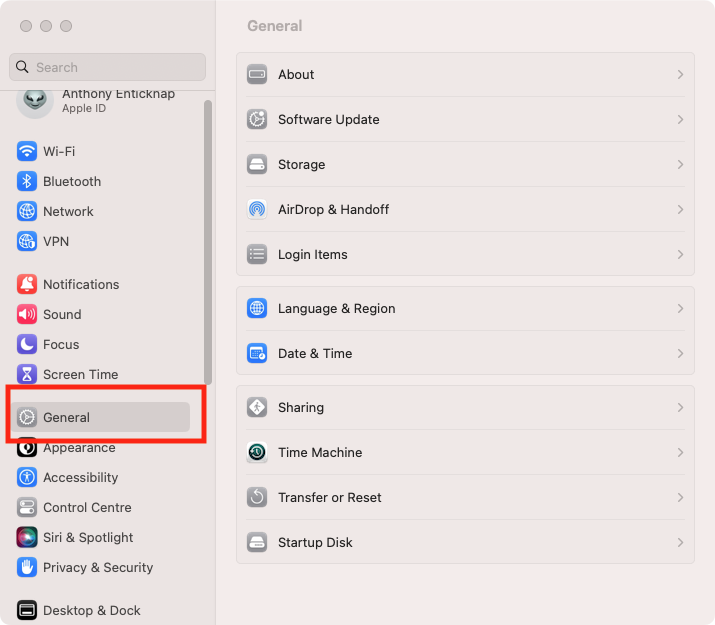Viewport: 715px width, 625px height.
Task: Click the Privacy & Security hand icon
Action: [27, 568]
